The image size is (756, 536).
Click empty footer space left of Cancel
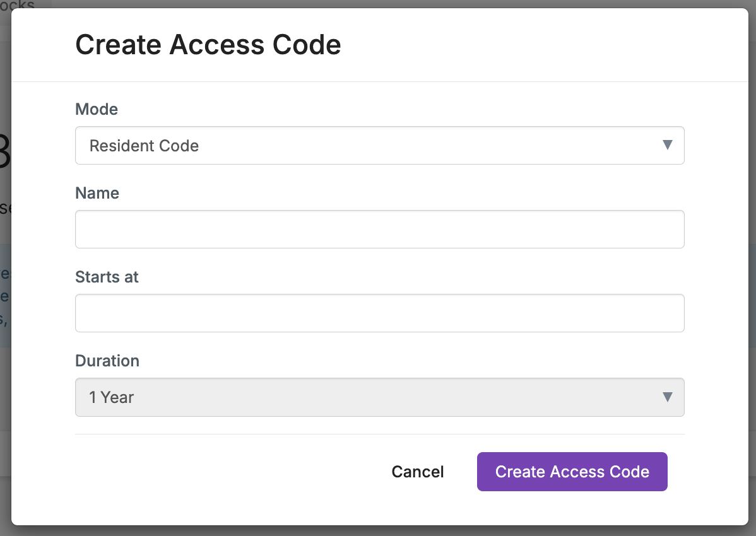tap(221, 472)
